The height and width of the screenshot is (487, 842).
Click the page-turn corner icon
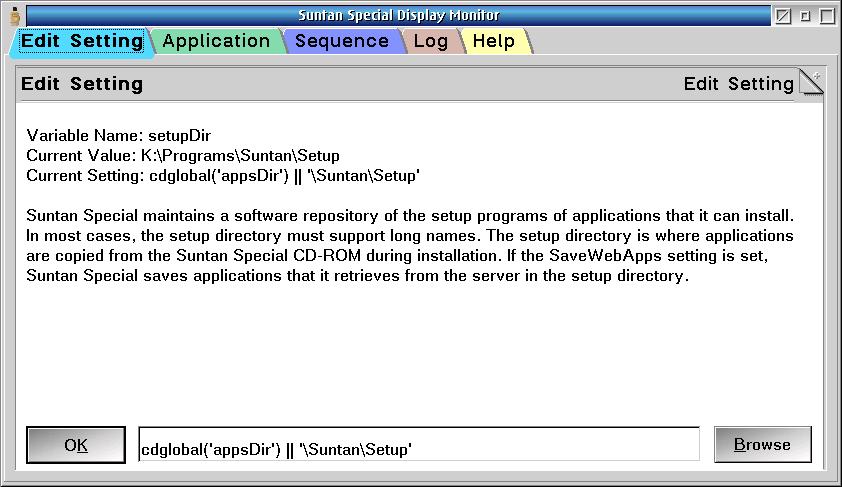point(811,83)
